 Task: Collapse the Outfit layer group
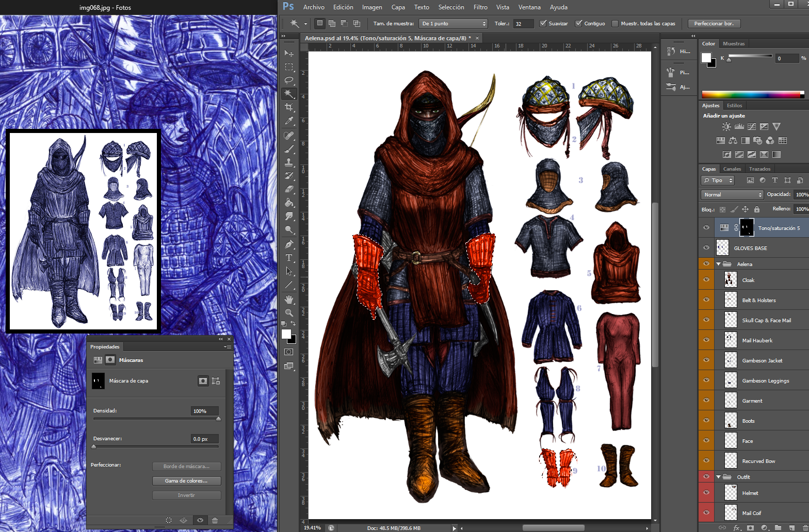(x=718, y=477)
